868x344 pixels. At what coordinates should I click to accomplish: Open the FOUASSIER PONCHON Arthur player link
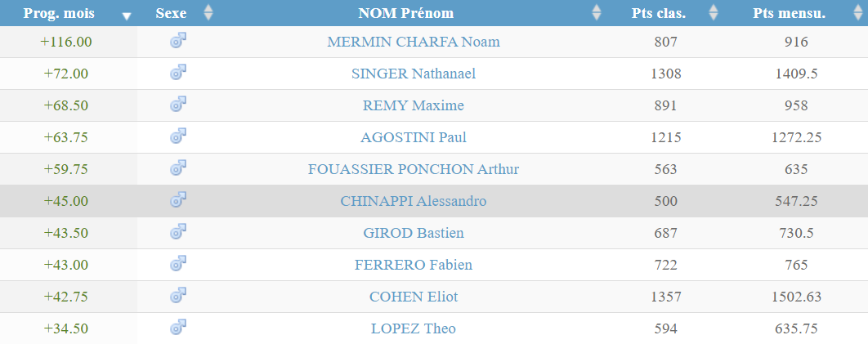[414, 169]
